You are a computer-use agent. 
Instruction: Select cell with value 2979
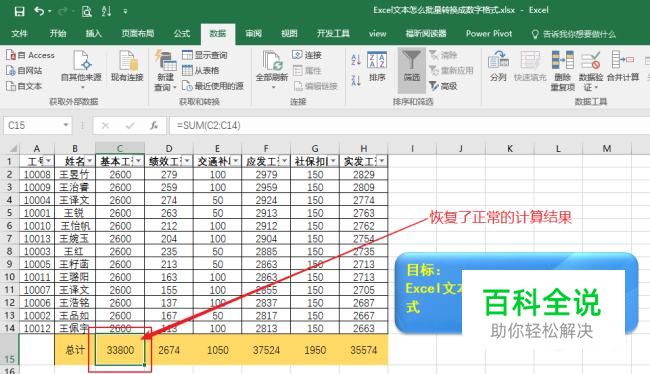click(266, 175)
